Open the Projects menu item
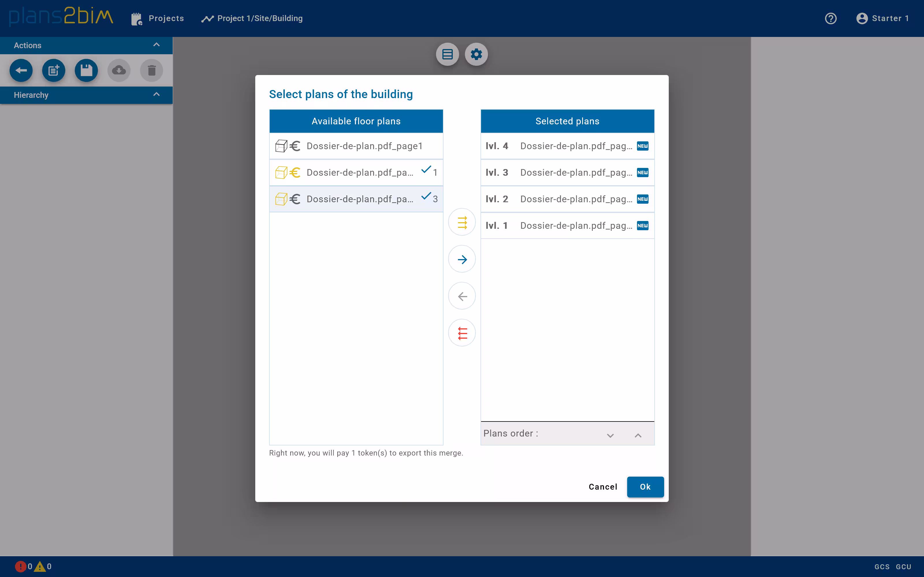Screen dimensions: 924x577 166,18
